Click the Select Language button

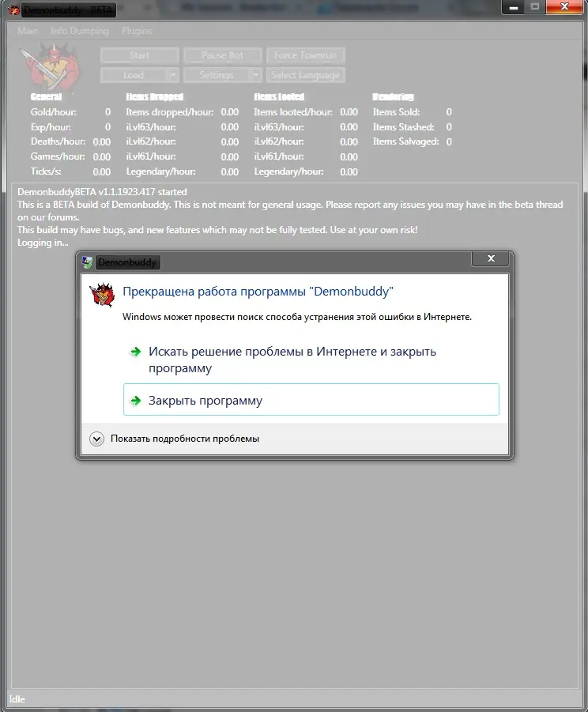point(305,75)
